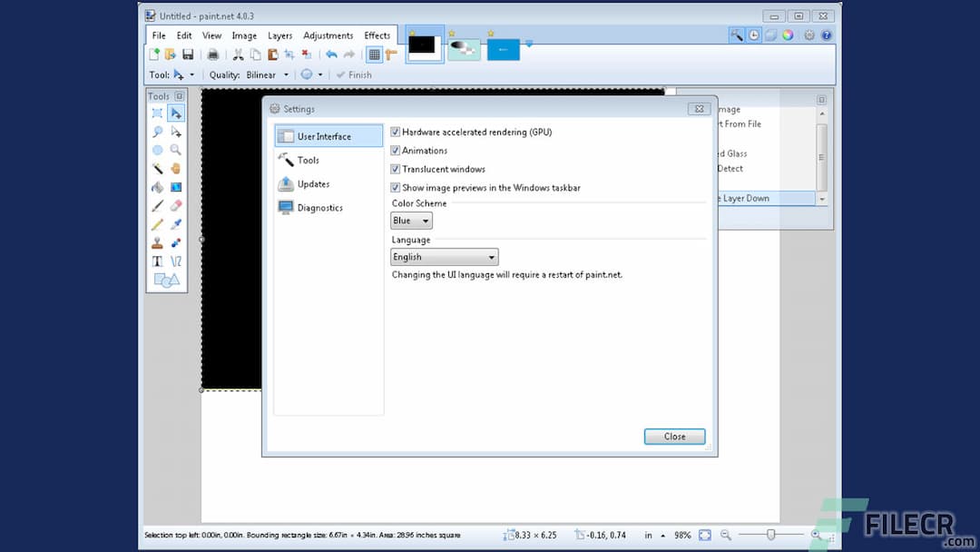
Task: Select the Shapes tool
Action: (166, 280)
